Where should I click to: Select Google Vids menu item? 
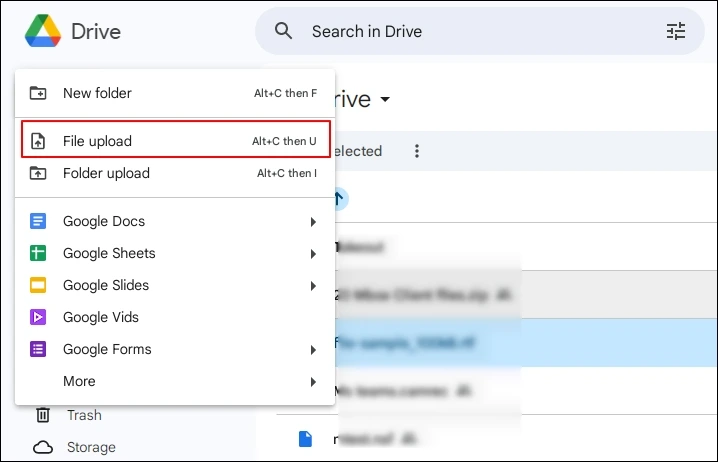(x=175, y=317)
